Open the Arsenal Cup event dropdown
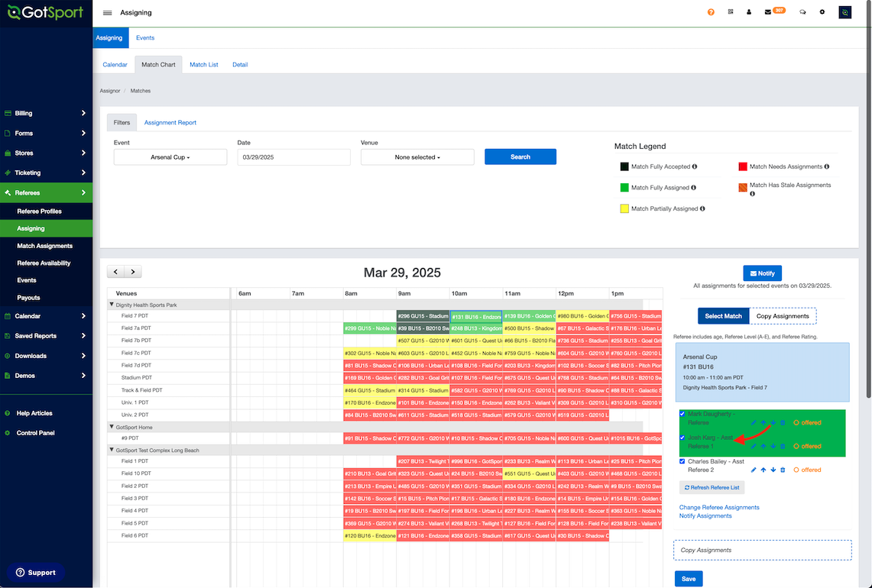The image size is (872, 588). click(170, 157)
